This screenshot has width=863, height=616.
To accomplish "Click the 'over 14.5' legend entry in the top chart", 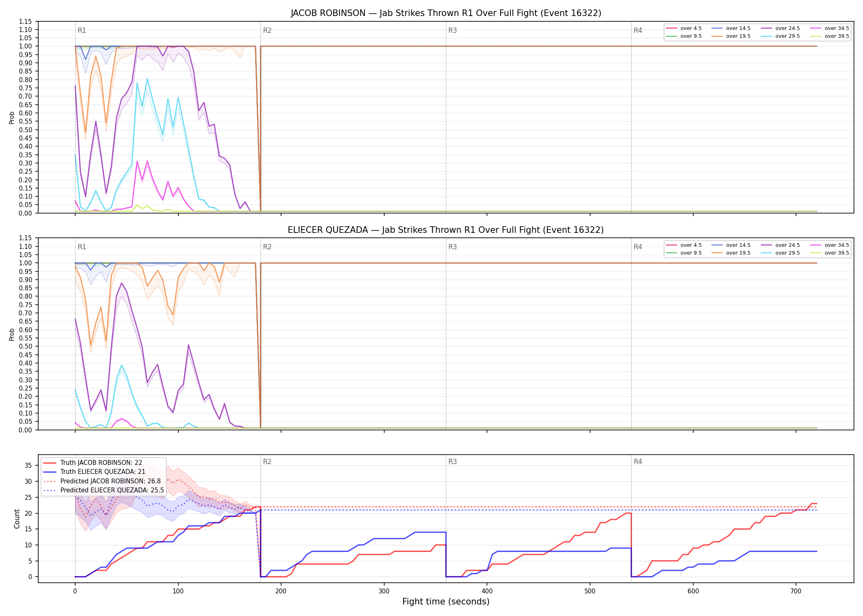I will tap(731, 28).
